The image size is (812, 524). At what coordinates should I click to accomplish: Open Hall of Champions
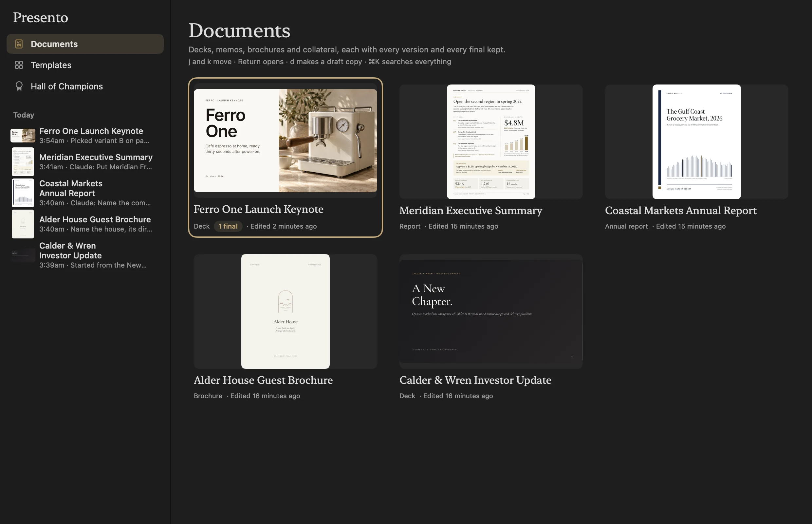[85, 86]
